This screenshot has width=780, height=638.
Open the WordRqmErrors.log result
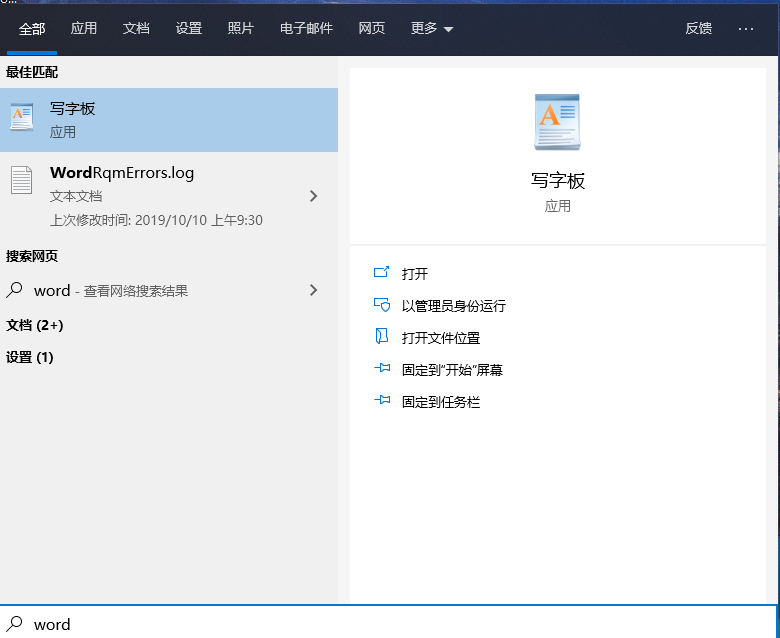(169, 196)
